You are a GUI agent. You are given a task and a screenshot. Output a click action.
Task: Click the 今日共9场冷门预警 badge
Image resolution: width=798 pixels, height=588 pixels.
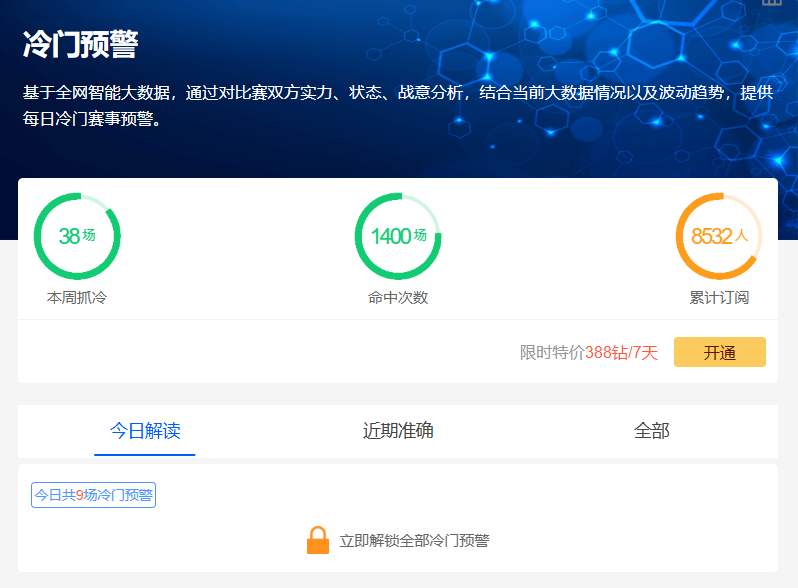[x=93, y=495]
